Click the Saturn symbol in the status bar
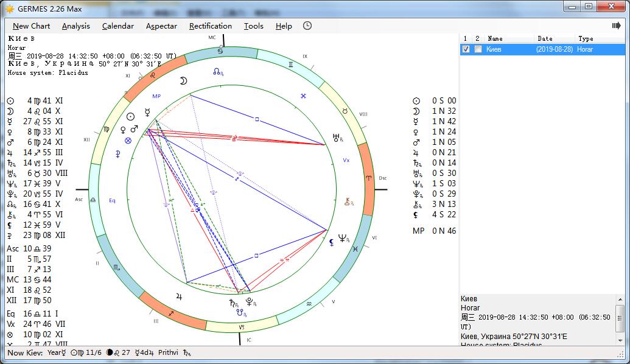Screen dimensions: 630x364 pyautogui.click(x=187, y=352)
